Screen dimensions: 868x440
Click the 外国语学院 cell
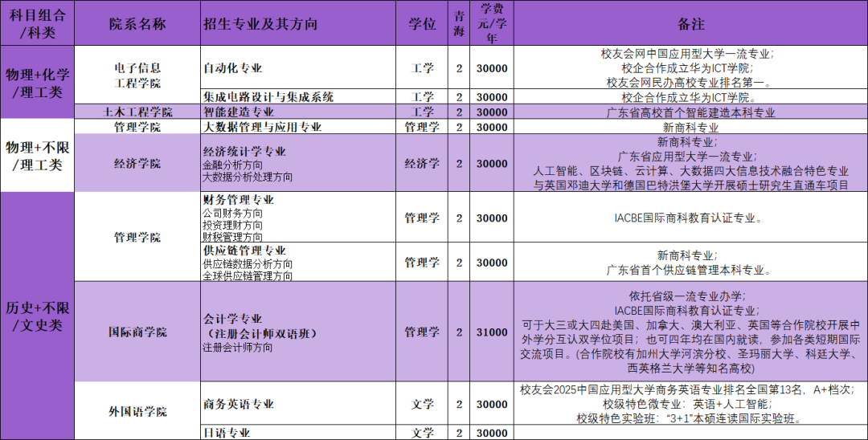[x=137, y=411]
